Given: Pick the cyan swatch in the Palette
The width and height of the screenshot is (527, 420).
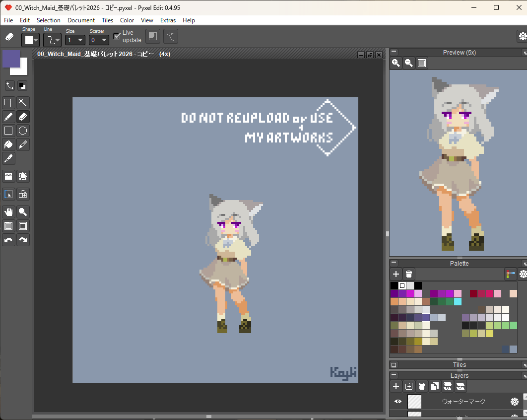Looking at the screenshot, I should (458, 302).
